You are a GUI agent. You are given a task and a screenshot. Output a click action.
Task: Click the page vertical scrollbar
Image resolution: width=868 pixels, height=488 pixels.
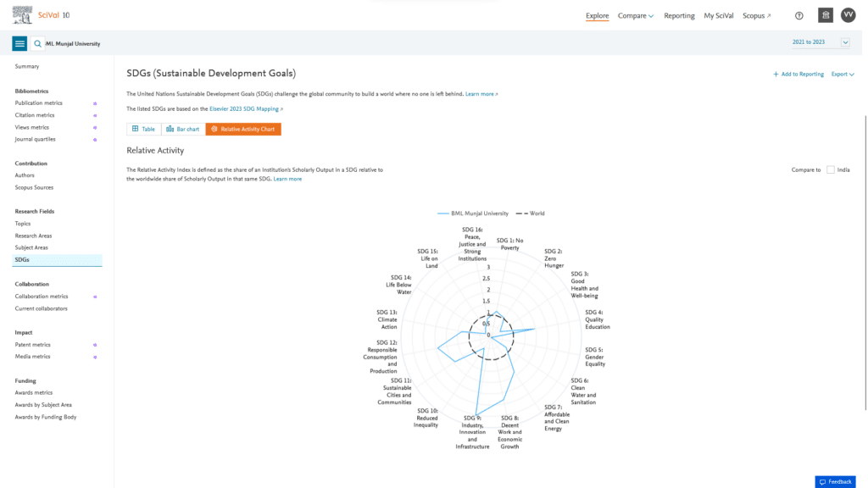(865, 263)
